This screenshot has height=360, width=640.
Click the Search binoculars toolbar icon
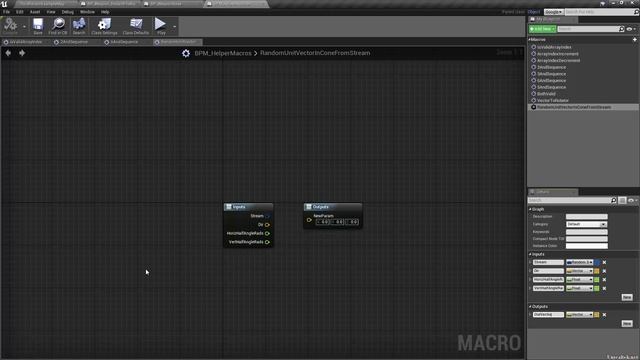click(x=79, y=26)
